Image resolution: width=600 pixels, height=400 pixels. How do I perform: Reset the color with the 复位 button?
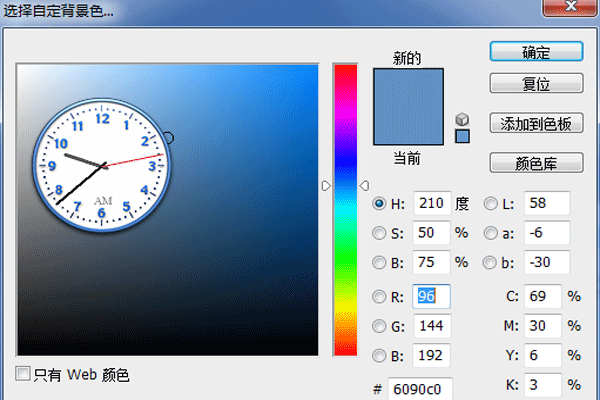tap(536, 83)
